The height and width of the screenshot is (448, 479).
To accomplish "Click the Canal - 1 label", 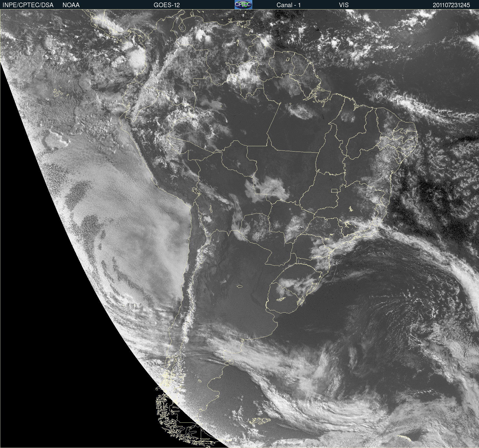I will coord(289,5).
